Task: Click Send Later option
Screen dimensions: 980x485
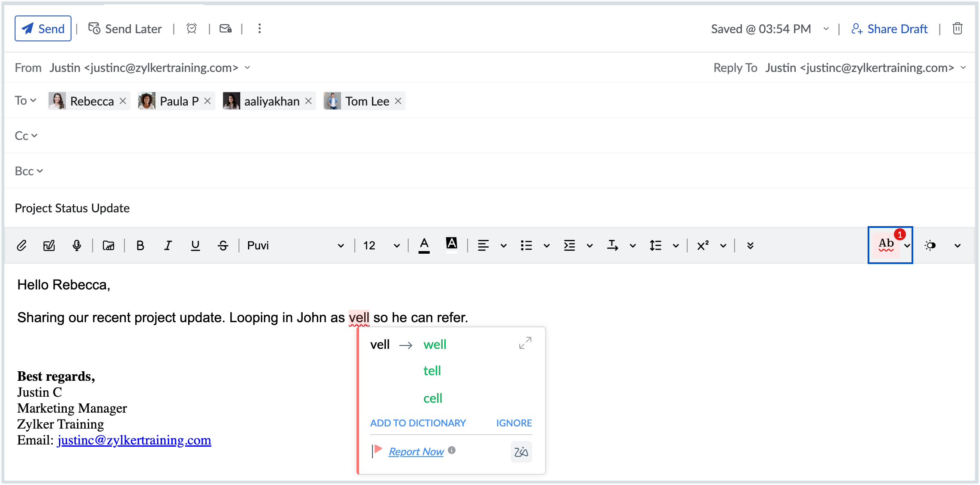Action: point(125,28)
